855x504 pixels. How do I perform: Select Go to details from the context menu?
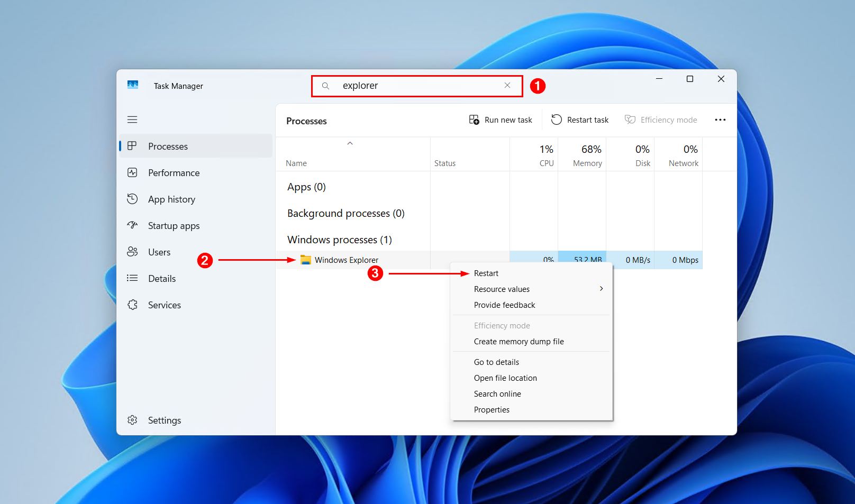(531, 362)
